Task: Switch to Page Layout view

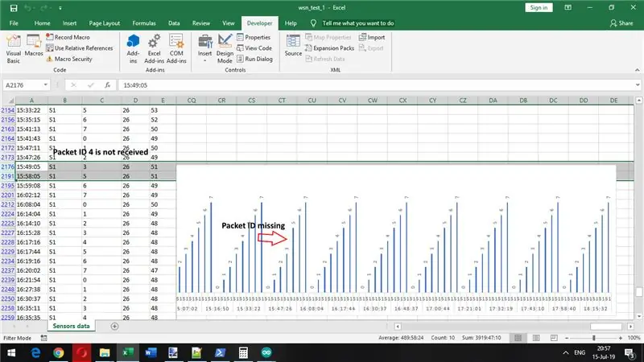Action: (x=536, y=338)
